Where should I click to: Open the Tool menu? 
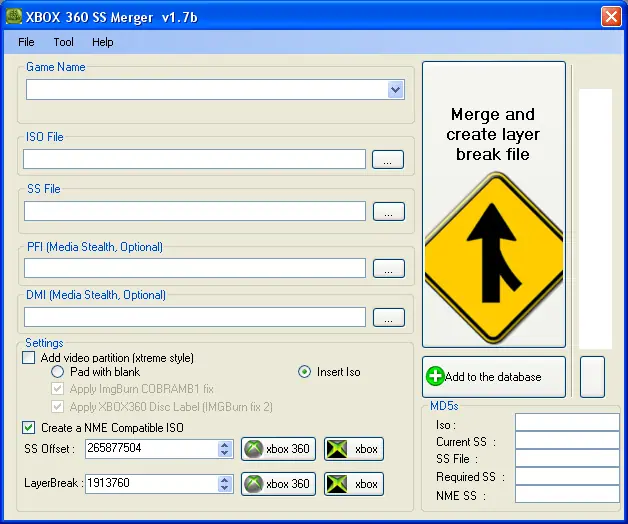pos(63,42)
